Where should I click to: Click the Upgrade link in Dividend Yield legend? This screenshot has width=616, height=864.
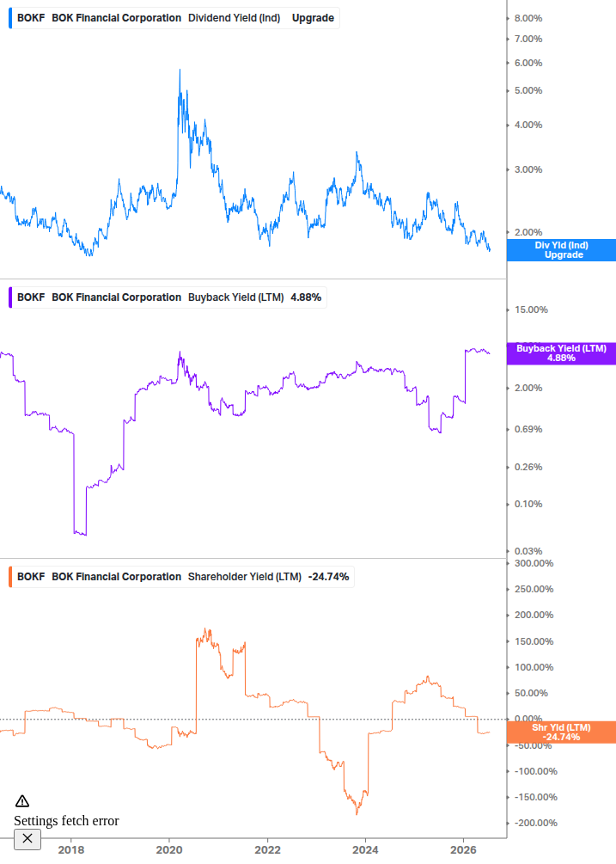click(x=313, y=18)
